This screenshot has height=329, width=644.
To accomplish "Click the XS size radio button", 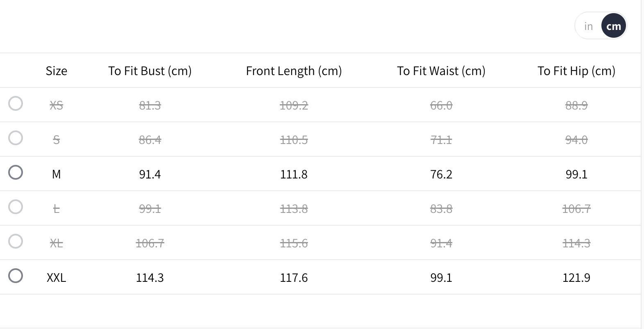I will point(16,103).
